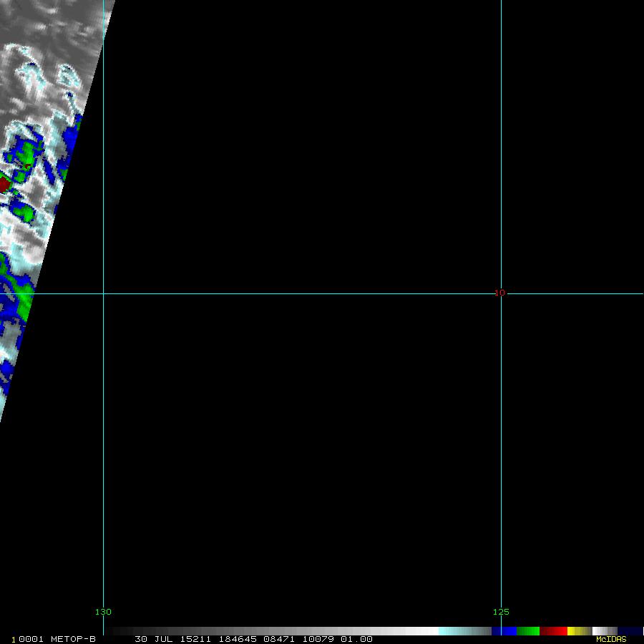Viewport: 644px width, 644px height.
Task: Click the red latitude 10 label
Action: point(499,293)
